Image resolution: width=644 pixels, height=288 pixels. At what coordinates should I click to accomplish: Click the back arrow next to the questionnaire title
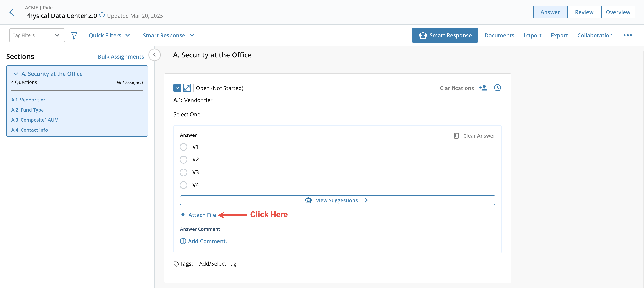point(12,12)
